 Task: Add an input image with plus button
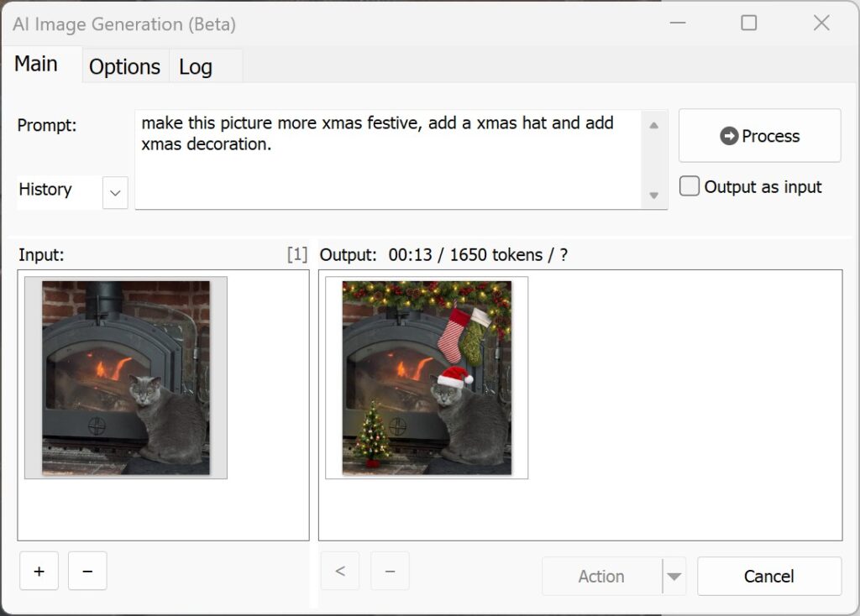click(x=39, y=572)
